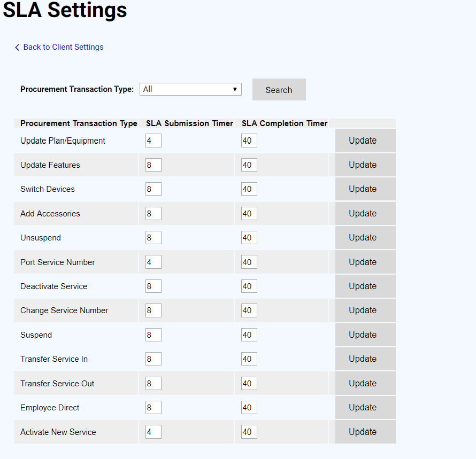Update the Deactivate Service SLA row
Image resolution: width=476 pixels, height=459 pixels.
coord(363,286)
